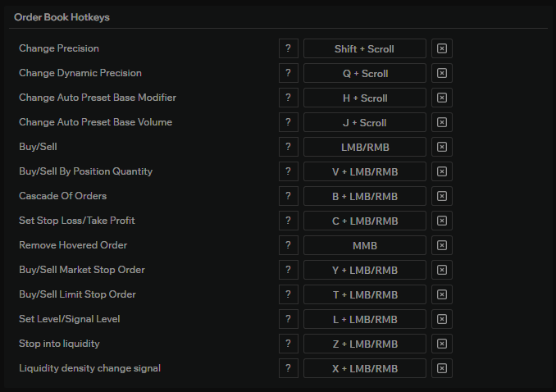Clear the Remove Hovered Order hotkey
The image size is (556, 392).
click(x=442, y=245)
